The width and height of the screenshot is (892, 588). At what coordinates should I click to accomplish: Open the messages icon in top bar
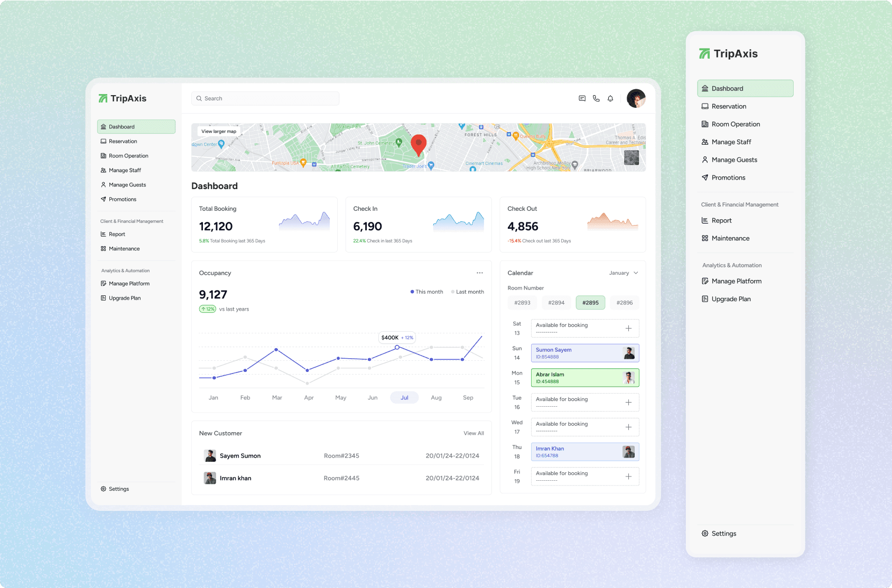click(x=582, y=98)
